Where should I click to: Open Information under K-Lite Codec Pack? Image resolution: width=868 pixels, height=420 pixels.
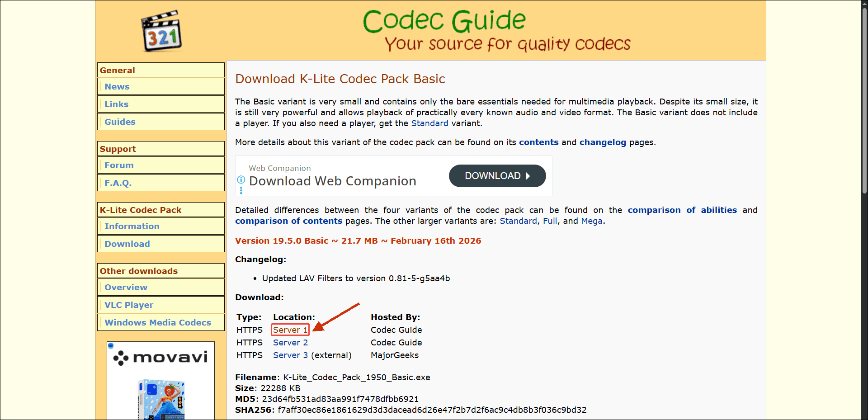click(132, 226)
